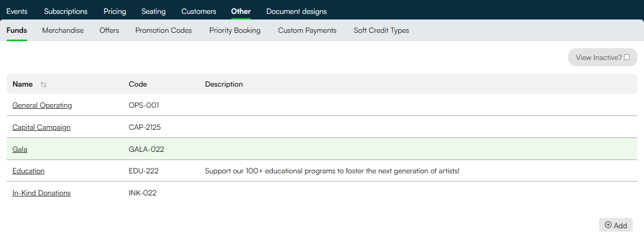Image resolution: width=644 pixels, height=239 pixels.
Task: Open the In-Kind Donations fund
Action: 41,193
